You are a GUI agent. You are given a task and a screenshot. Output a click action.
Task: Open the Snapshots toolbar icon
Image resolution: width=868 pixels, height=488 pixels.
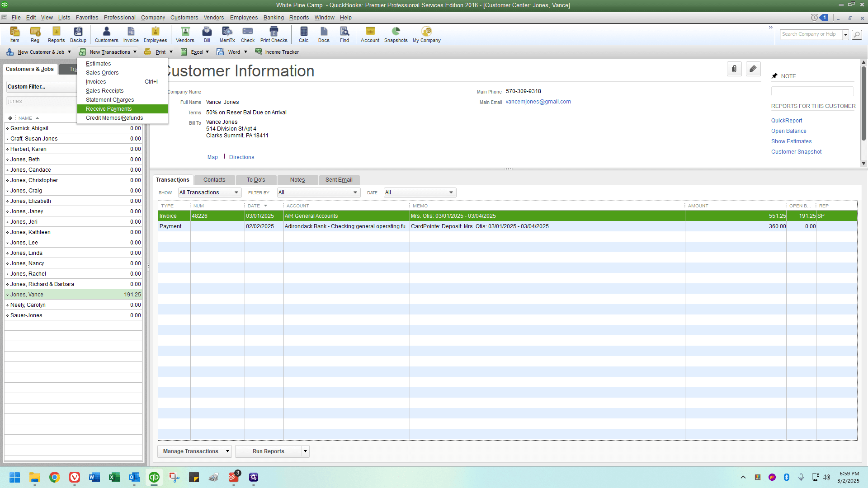click(x=396, y=34)
